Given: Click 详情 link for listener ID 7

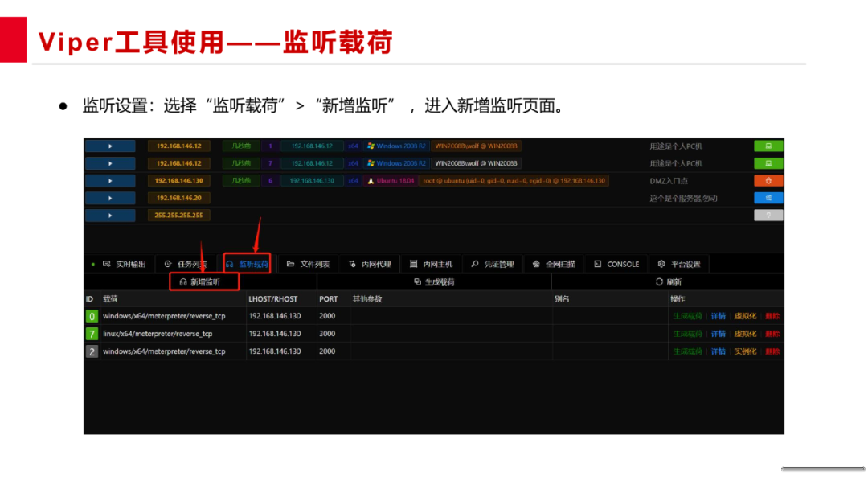Looking at the screenshot, I should (x=718, y=334).
